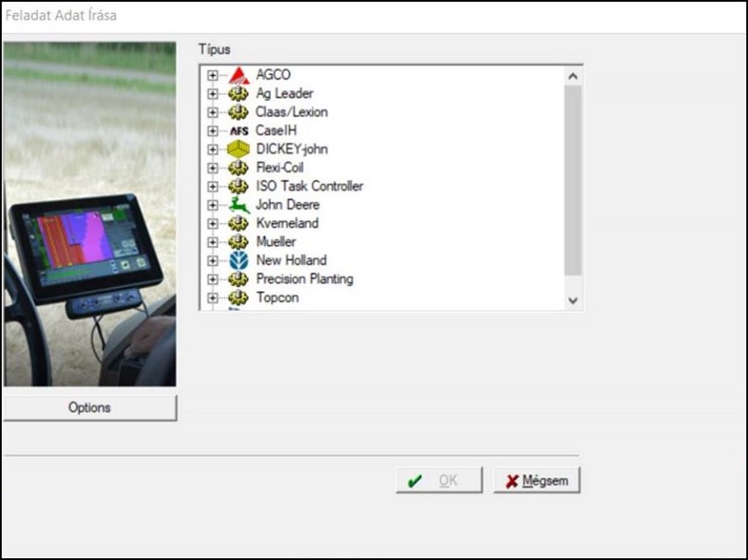Cancel with the Mégsem button

coord(537,480)
